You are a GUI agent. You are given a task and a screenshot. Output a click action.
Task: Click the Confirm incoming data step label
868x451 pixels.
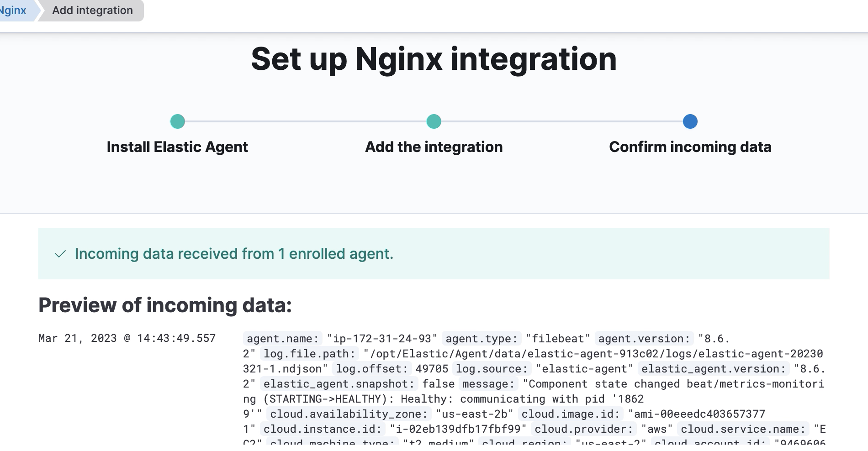(690, 147)
